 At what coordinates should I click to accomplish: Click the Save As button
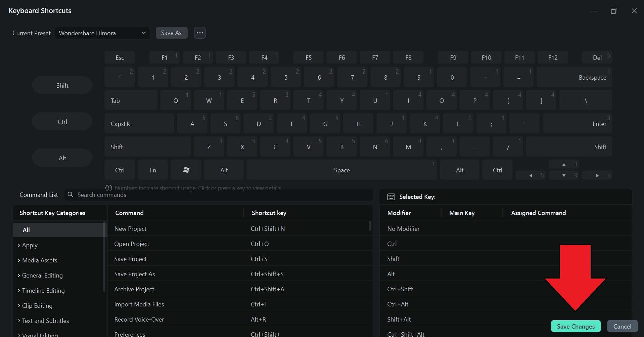click(x=172, y=33)
